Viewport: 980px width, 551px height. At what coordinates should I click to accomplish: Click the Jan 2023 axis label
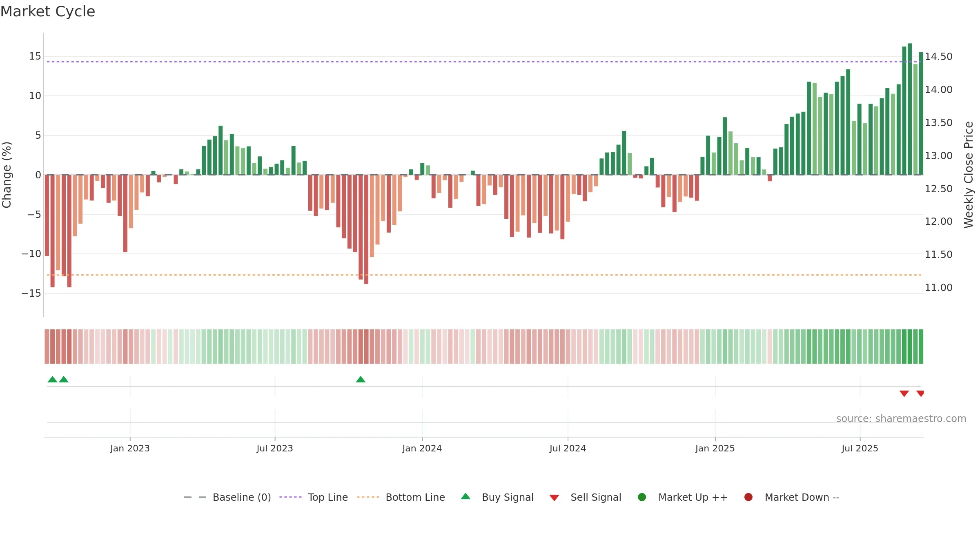pyautogui.click(x=130, y=449)
